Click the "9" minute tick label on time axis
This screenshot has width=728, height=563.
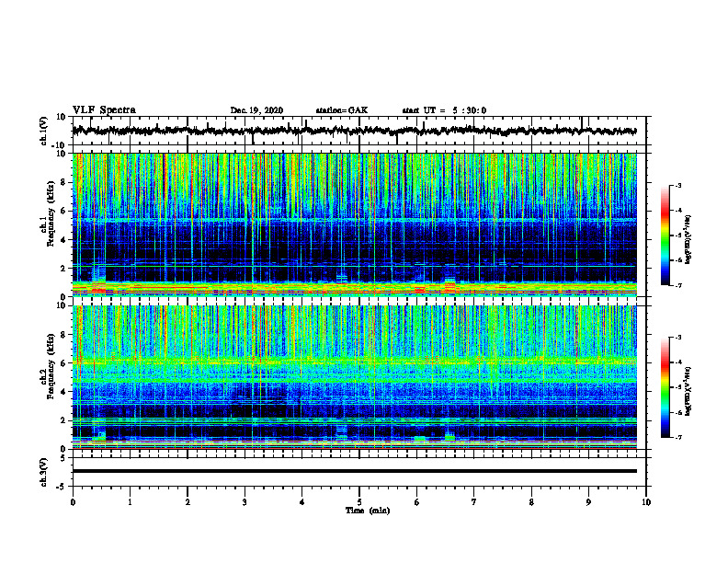coord(588,502)
